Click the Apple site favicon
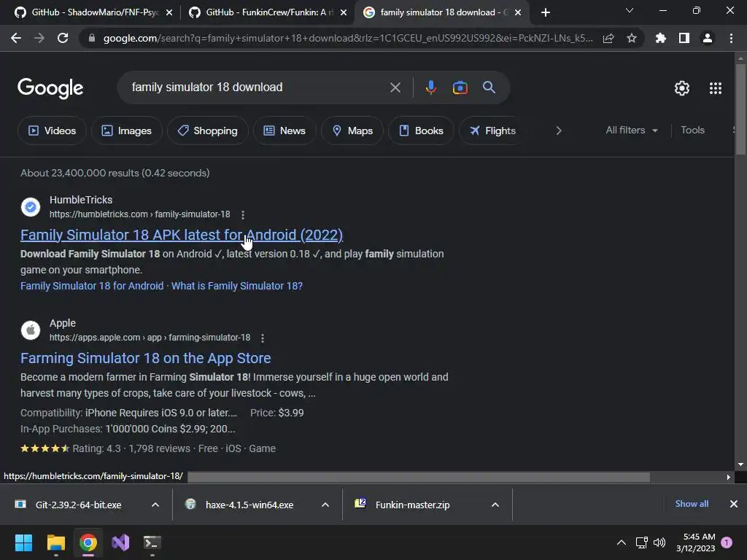 31,330
